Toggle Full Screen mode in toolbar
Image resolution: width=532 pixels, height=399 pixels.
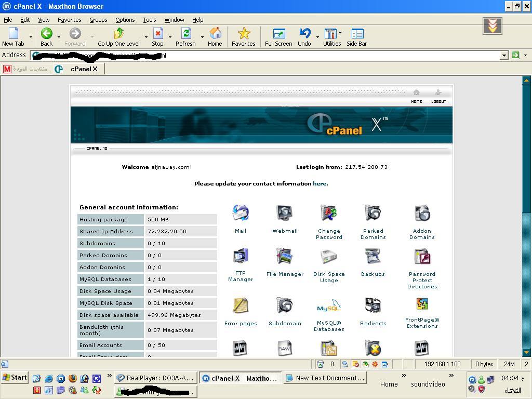(278, 37)
